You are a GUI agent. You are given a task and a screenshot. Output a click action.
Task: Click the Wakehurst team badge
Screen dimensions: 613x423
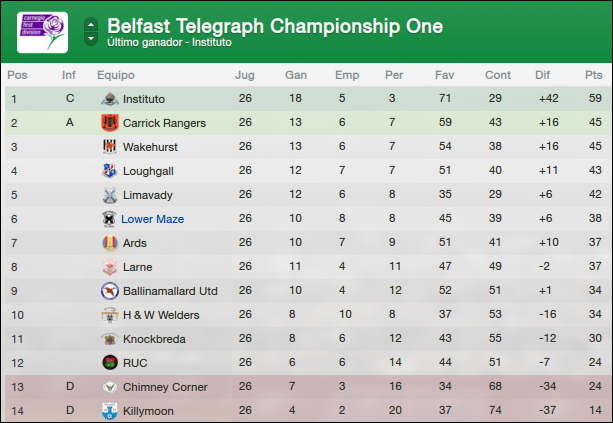pyautogui.click(x=110, y=147)
